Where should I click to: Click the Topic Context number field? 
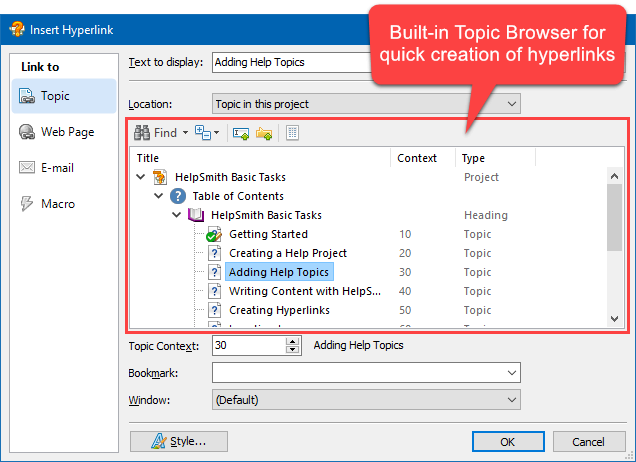pos(249,346)
